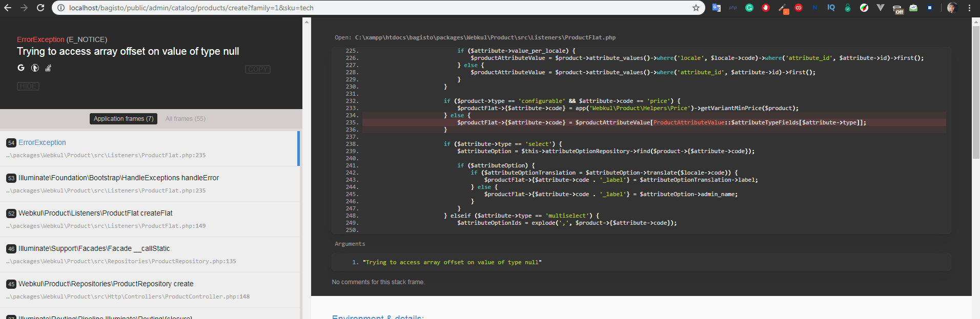Click the COPY button
This screenshot has width=980, height=319.
[258, 69]
